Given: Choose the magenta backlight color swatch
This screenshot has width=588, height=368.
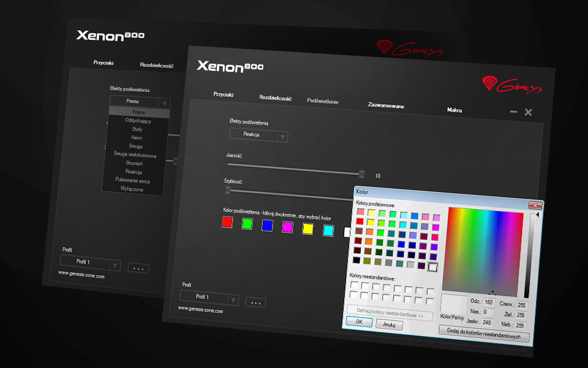Looking at the screenshot, I should [287, 227].
